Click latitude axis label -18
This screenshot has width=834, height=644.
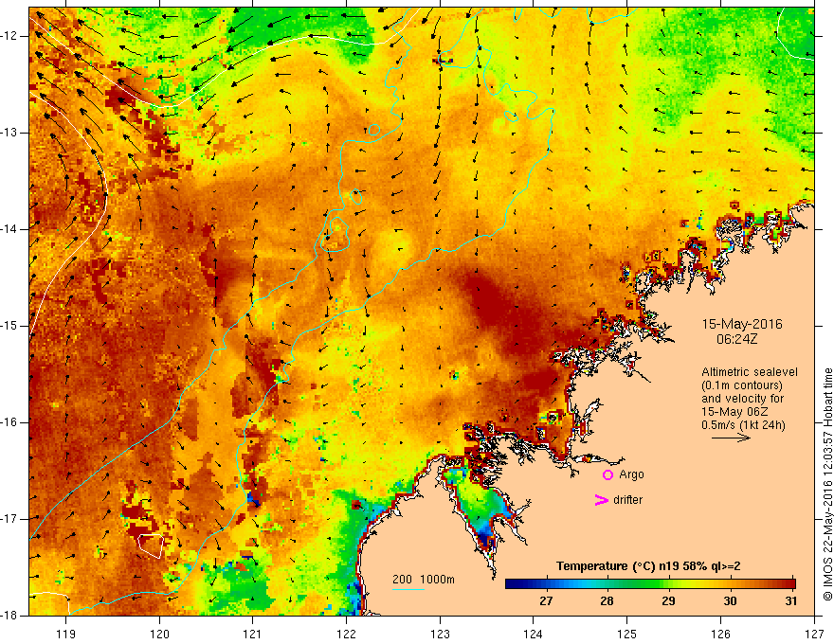tap(10, 616)
